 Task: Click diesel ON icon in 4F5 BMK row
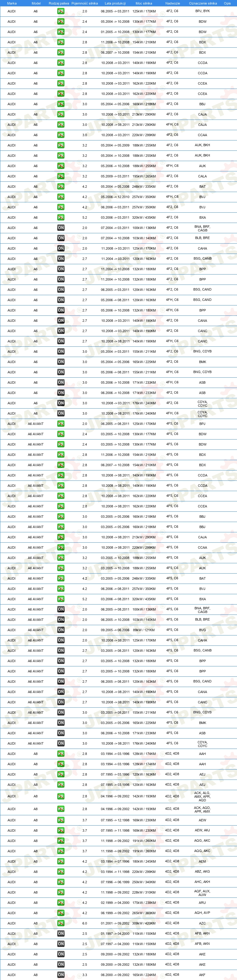[61, 723]
